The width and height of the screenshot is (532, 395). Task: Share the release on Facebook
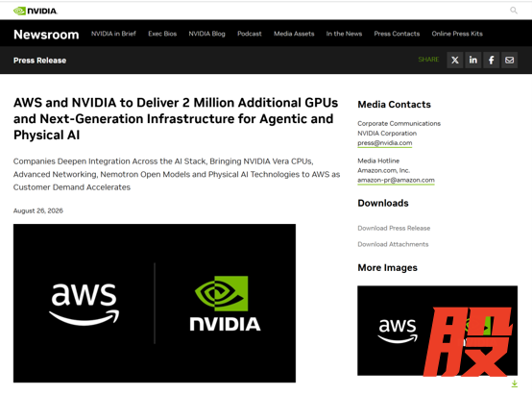[x=492, y=61]
